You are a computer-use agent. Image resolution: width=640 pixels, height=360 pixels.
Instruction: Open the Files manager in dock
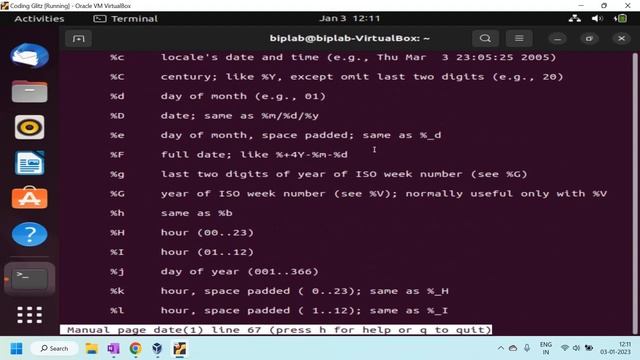[29, 91]
